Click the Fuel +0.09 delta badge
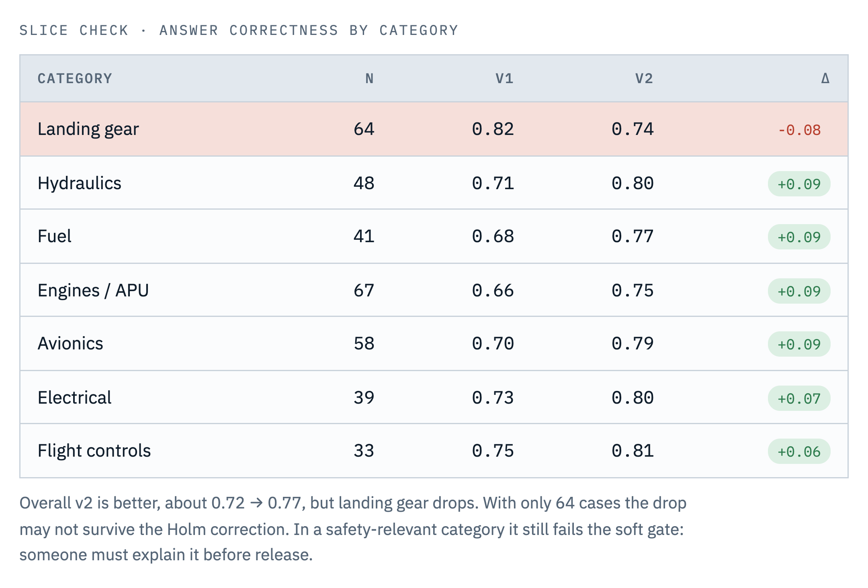Image resolution: width=868 pixels, height=588 pixels. [799, 237]
